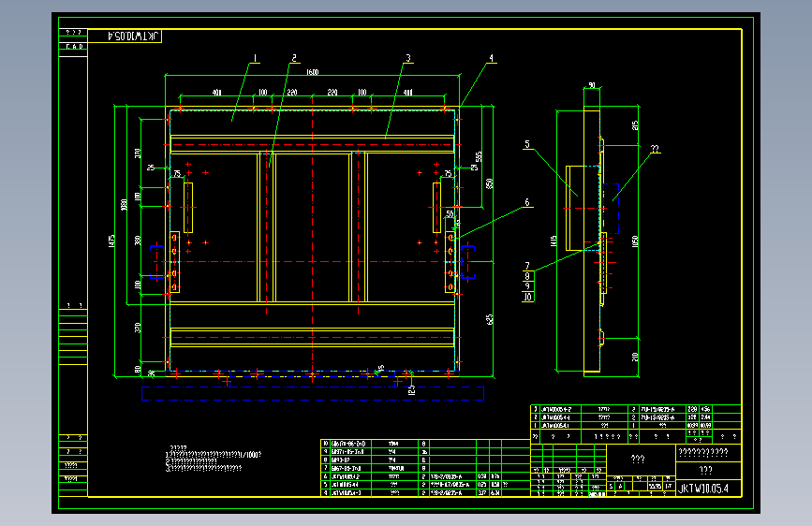Select the 1600 overall width dimension
Image resolution: width=812 pixels, height=526 pixels.
312,72
